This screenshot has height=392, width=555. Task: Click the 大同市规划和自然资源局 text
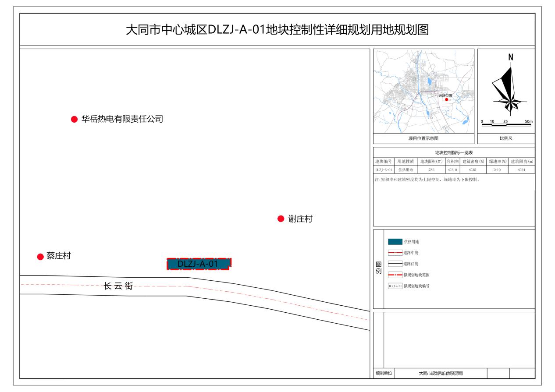coord(441,374)
